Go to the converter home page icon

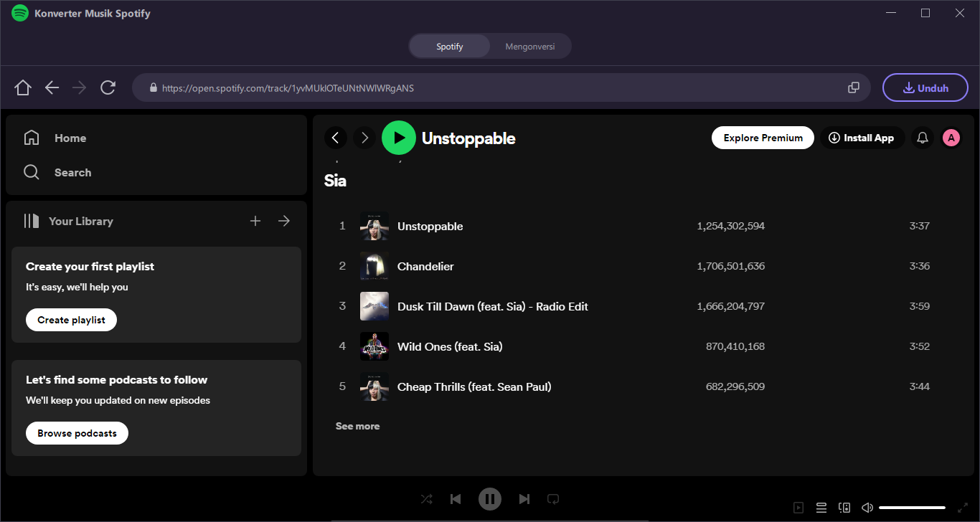23,87
